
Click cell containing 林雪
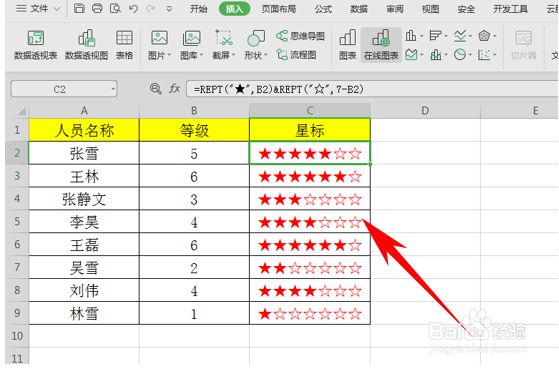pyautogui.click(x=84, y=313)
